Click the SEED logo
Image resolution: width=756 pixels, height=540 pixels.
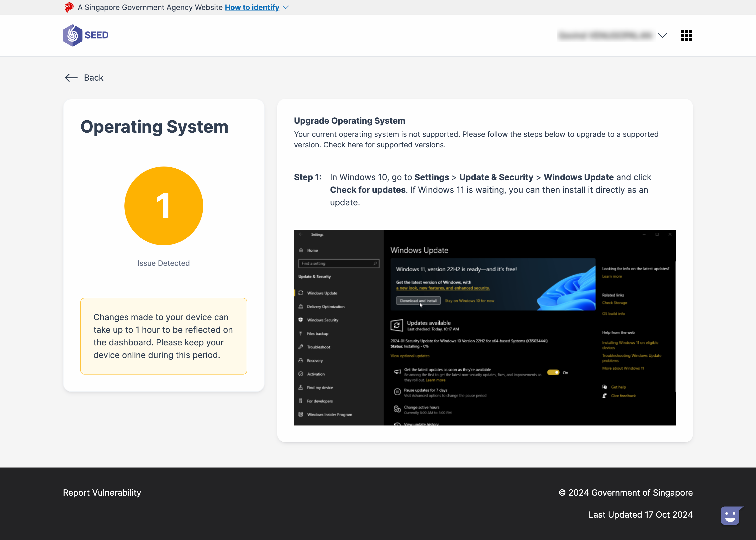[x=86, y=35]
